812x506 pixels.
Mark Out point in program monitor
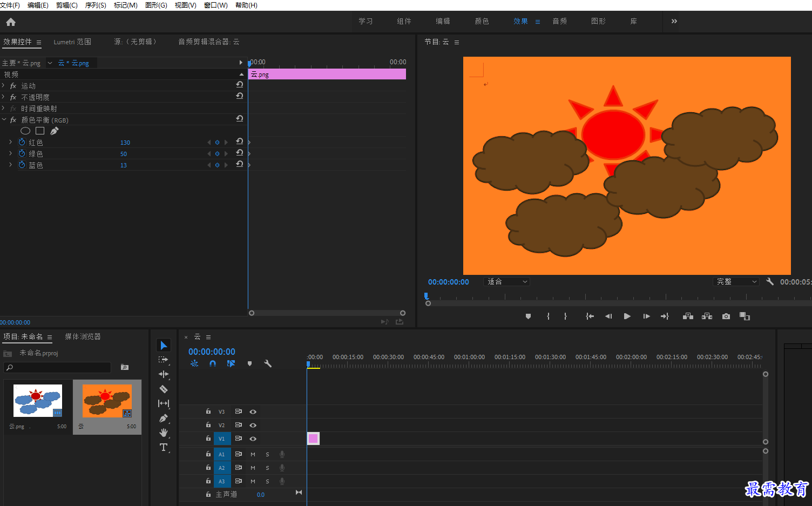[565, 316]
